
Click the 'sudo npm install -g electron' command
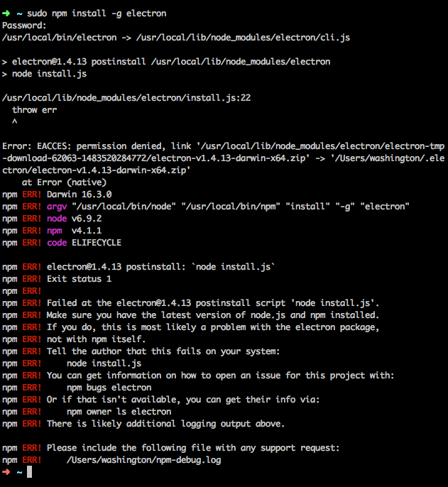[97, 13]
